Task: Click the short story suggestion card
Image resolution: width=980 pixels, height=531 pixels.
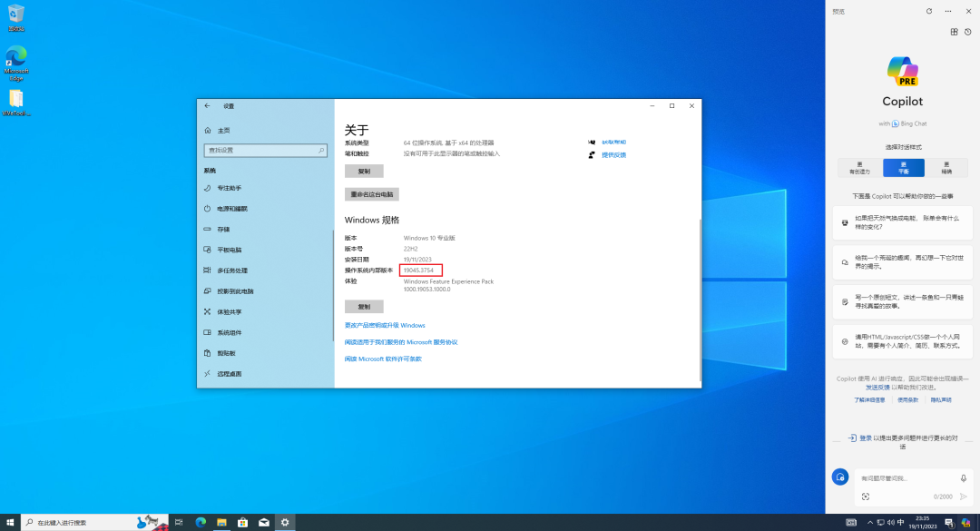Action: click(x=903, y=302)
